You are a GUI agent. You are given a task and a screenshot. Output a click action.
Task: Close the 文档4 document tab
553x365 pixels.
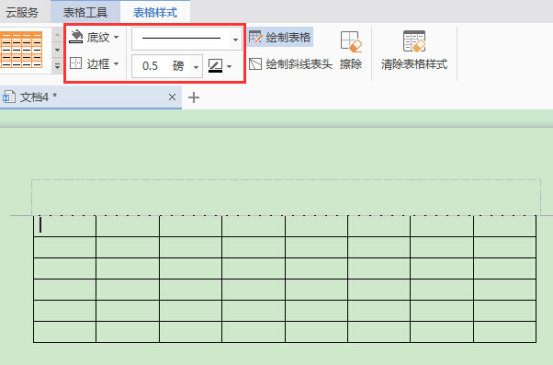[172, 97]
